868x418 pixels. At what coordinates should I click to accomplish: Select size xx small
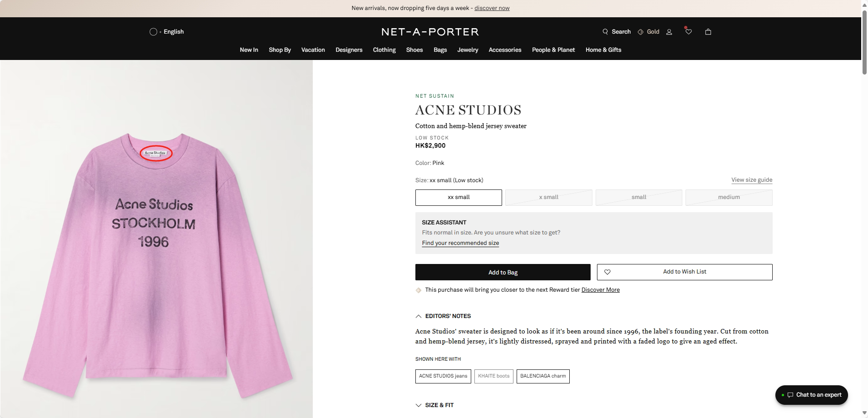(x=459, y=198)
